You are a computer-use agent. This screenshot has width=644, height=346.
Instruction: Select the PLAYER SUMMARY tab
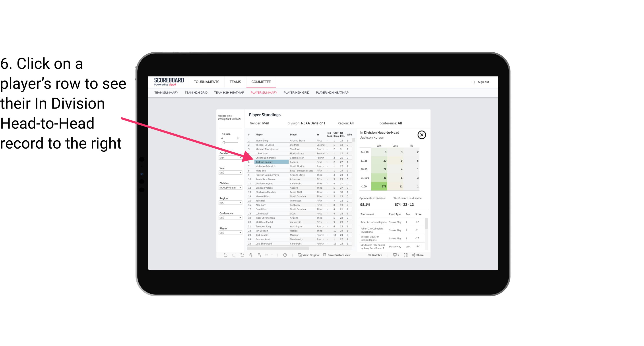click(x=264, y=93)
